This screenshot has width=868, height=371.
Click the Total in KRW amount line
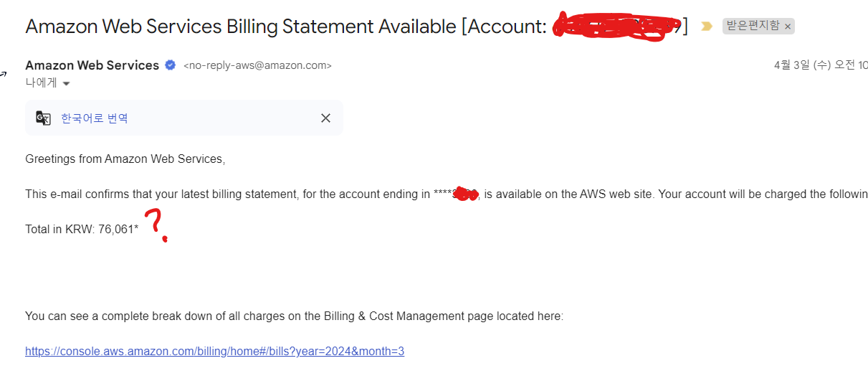point(82,229)
